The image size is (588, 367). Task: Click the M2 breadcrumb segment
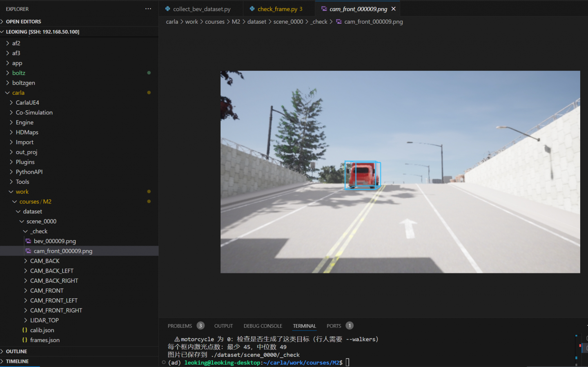click(x=236, y=22)
